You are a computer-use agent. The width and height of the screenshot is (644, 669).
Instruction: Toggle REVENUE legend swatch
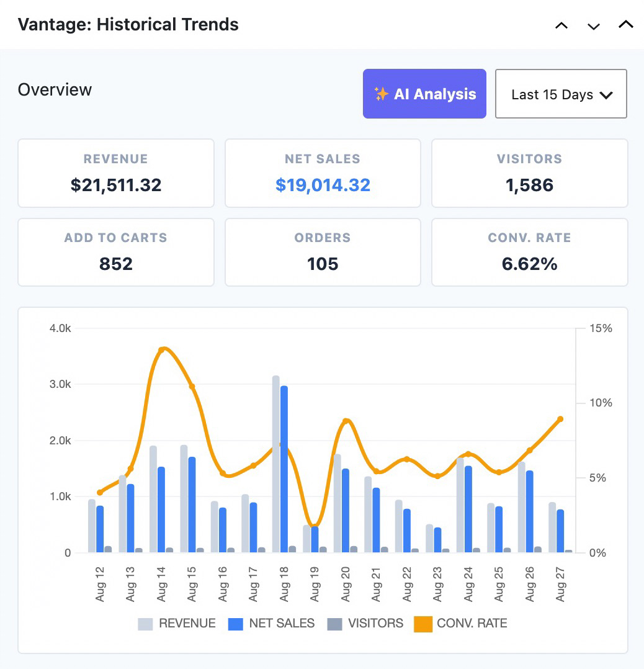[x=145, y=624]
